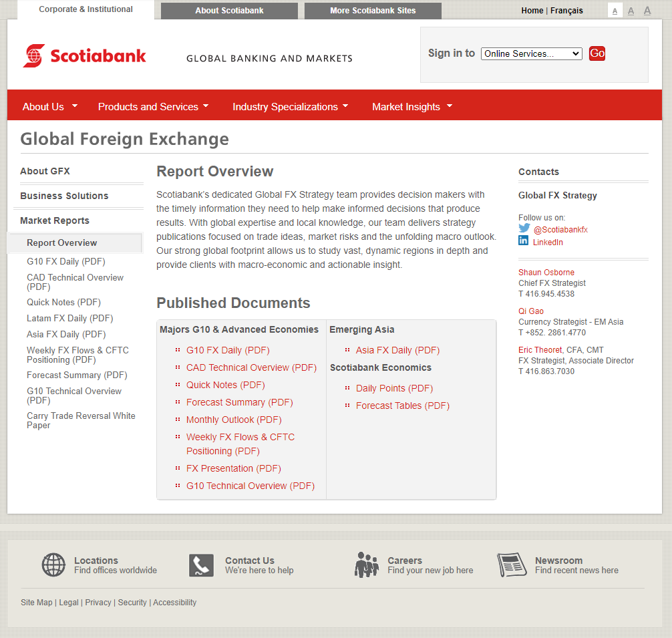Viewport: 672px width, 638px height.
Task: Open Forecast Summary (PDF) in sidebar
Action: 77,375
